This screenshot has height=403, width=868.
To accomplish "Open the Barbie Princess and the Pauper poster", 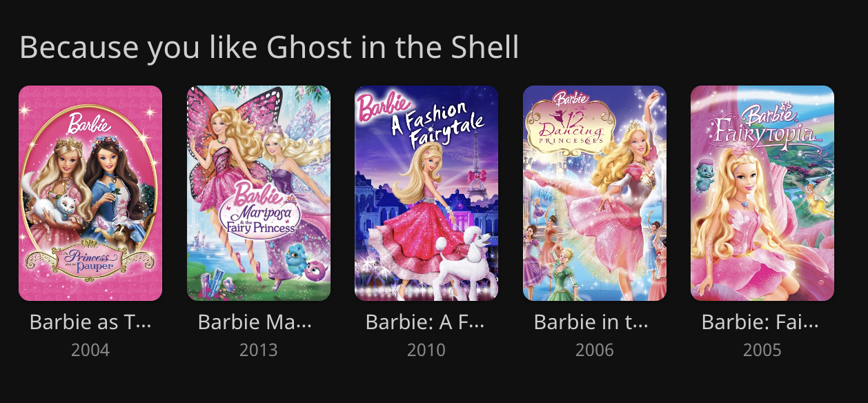I will (x=90, y=193).
